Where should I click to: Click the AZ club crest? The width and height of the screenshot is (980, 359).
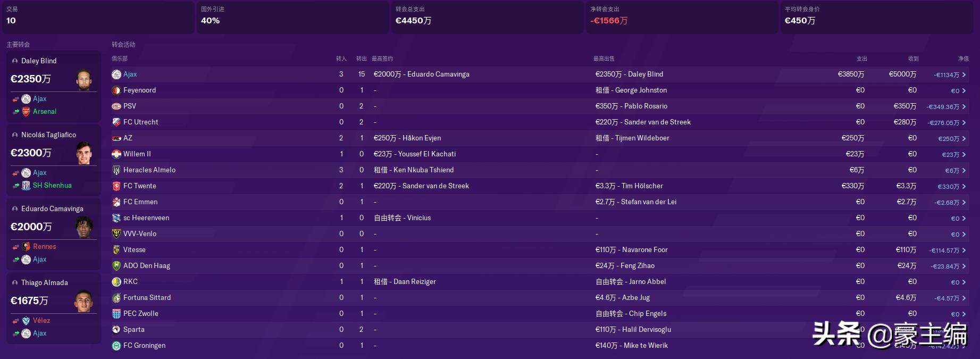tap(116, 138)
